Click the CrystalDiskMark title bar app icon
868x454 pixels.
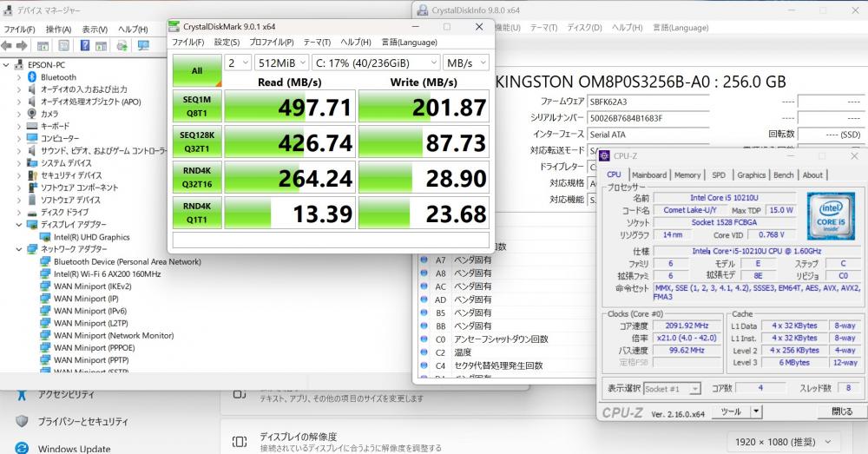(174, 27)
